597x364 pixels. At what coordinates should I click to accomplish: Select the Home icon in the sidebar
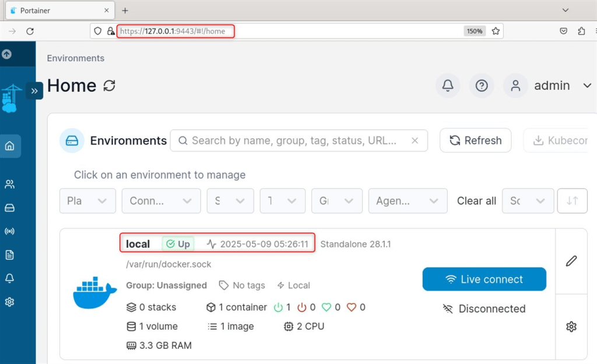point(10,146)
